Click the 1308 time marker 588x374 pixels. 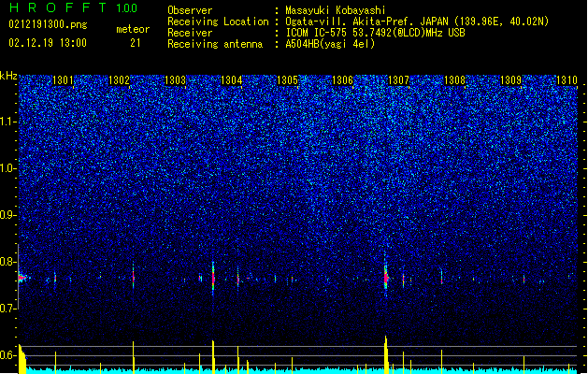point(455,80)
